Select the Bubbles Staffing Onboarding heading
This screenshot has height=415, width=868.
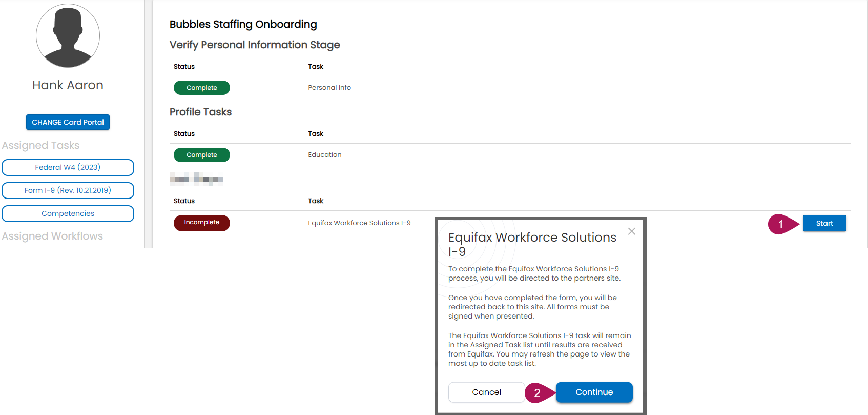coord(243,24)
